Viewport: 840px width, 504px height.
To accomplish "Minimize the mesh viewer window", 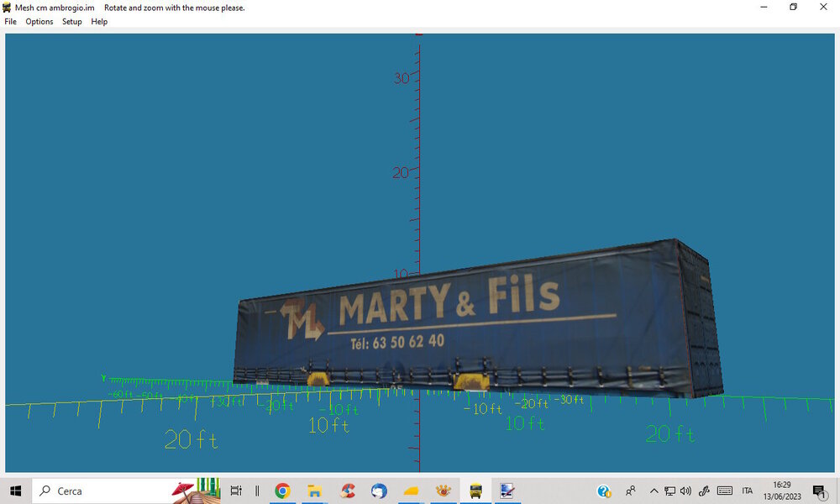I will point(764,7).
